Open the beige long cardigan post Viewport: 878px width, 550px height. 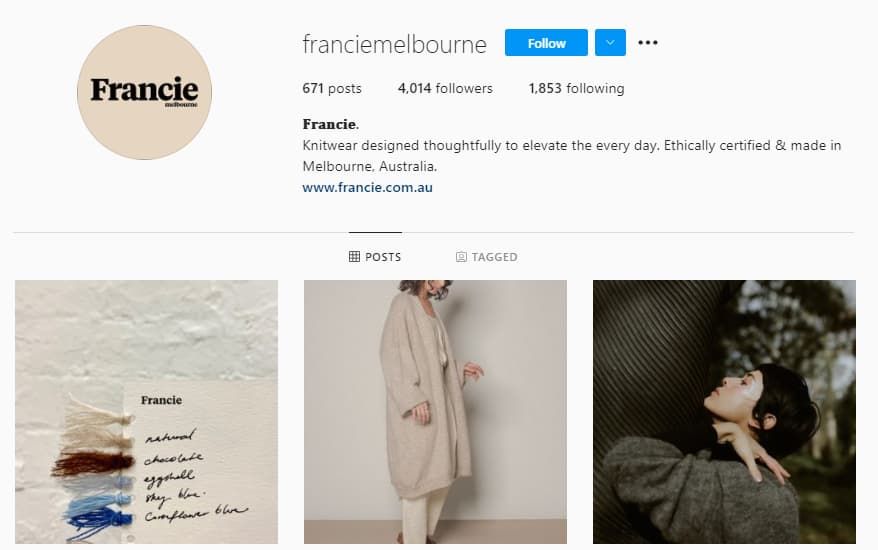435,412
